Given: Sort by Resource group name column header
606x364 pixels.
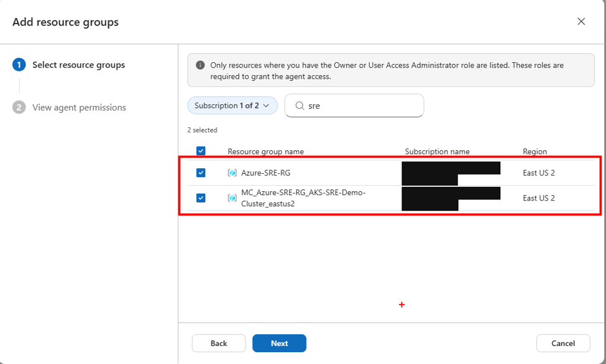Looking at the screenshot, I should [x=265, y=152].
